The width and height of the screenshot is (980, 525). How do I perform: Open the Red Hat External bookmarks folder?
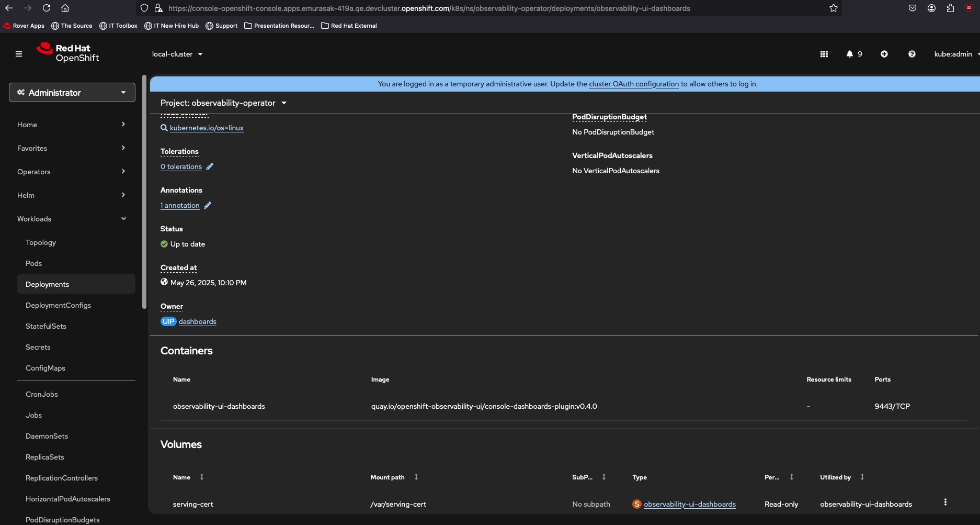click(x=349, y=26)
